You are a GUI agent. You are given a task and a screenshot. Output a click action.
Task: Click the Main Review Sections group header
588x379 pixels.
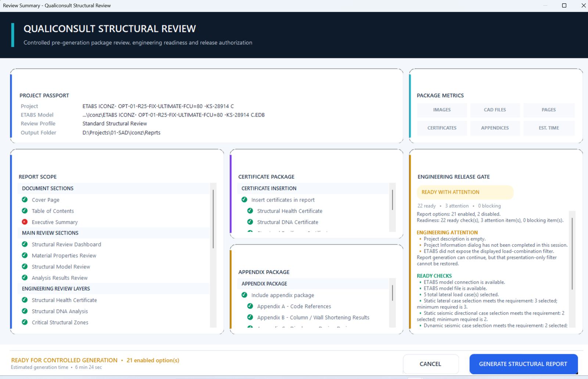(x=114, y=233)
